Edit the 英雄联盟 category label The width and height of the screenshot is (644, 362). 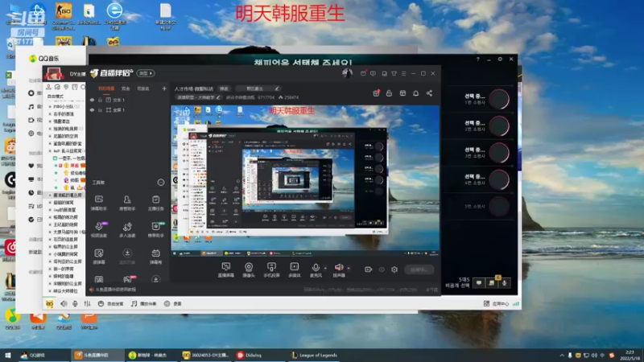pos(199,97)
